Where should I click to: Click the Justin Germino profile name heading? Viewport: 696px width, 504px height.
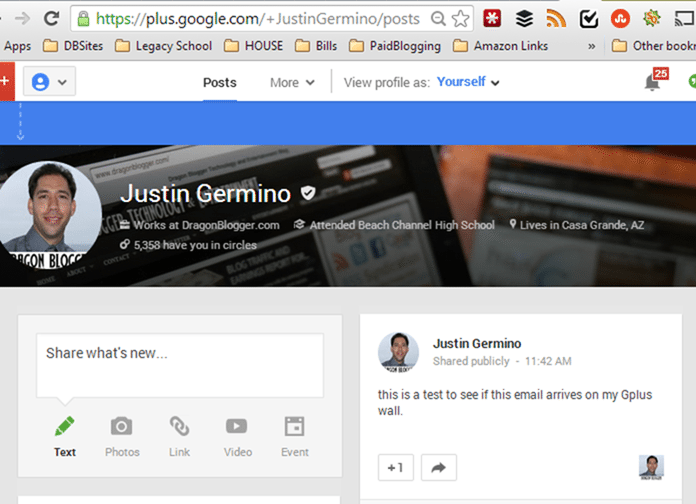pyautogui.click(x=206, y=194)
